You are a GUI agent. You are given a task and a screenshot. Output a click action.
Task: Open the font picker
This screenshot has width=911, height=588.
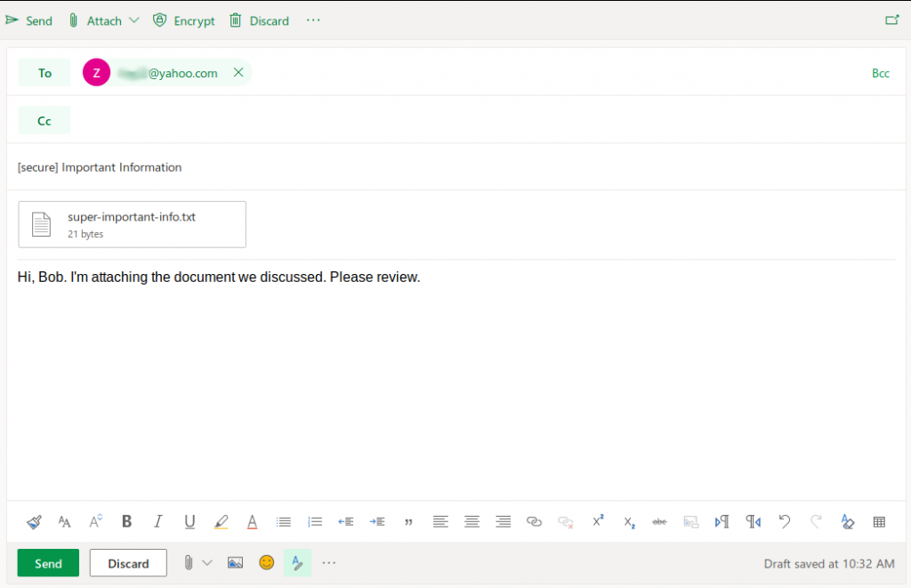(x=64, y=522)
